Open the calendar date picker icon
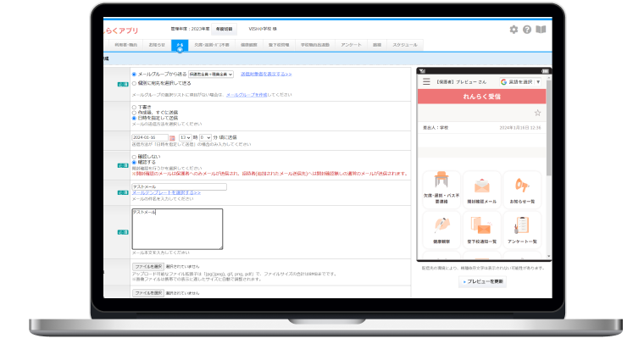 coord(173,138)
